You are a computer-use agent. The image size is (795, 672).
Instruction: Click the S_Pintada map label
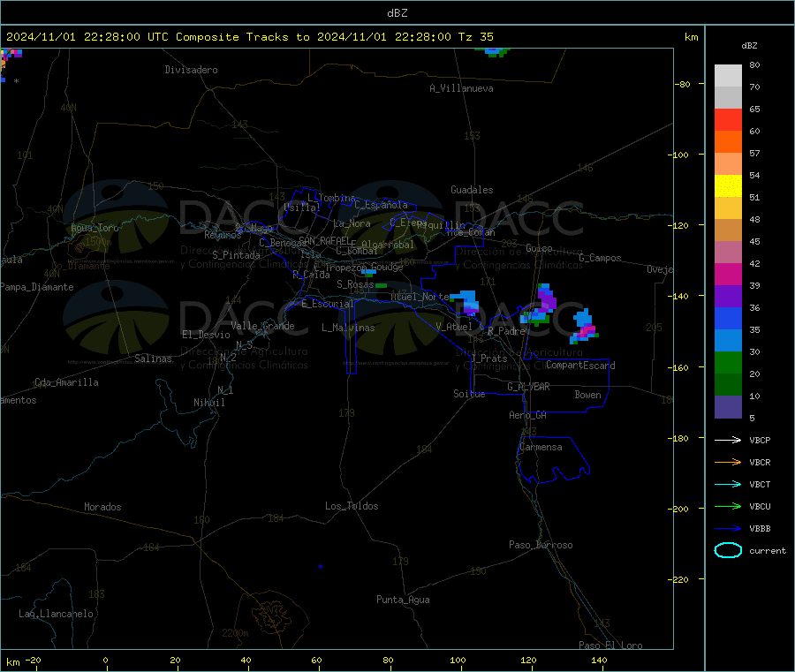coord(236,255)
